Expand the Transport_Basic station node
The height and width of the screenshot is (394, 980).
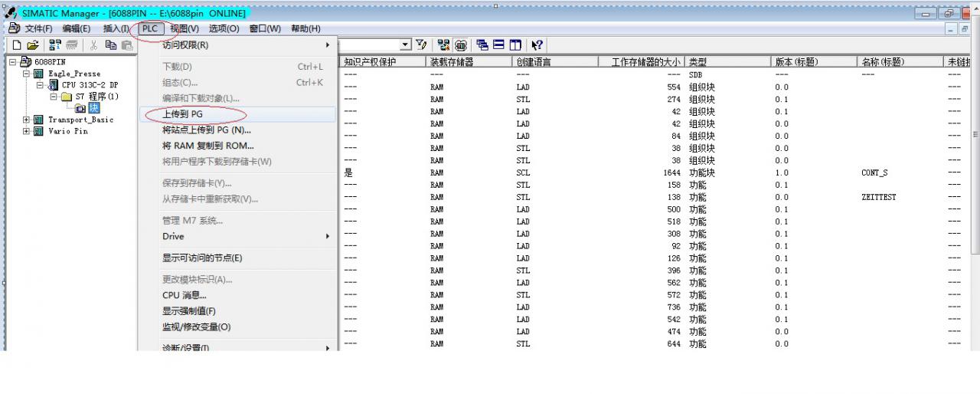tap(28, 120)
